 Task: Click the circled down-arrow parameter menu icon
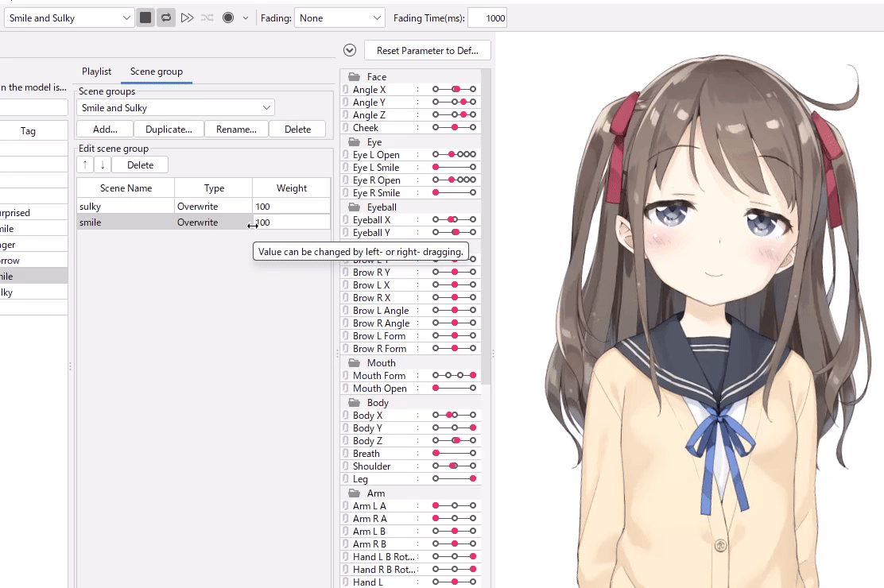[x=350, y=50]
